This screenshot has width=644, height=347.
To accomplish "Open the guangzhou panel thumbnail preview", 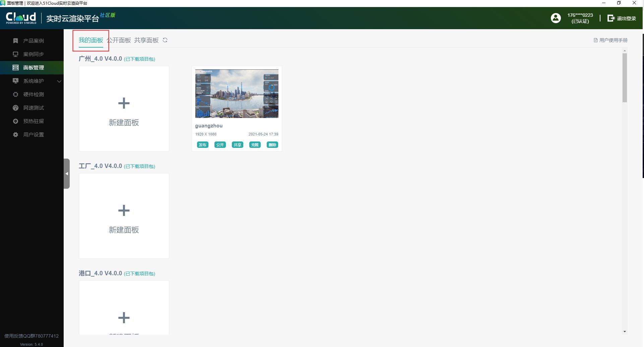I will 237,94.
